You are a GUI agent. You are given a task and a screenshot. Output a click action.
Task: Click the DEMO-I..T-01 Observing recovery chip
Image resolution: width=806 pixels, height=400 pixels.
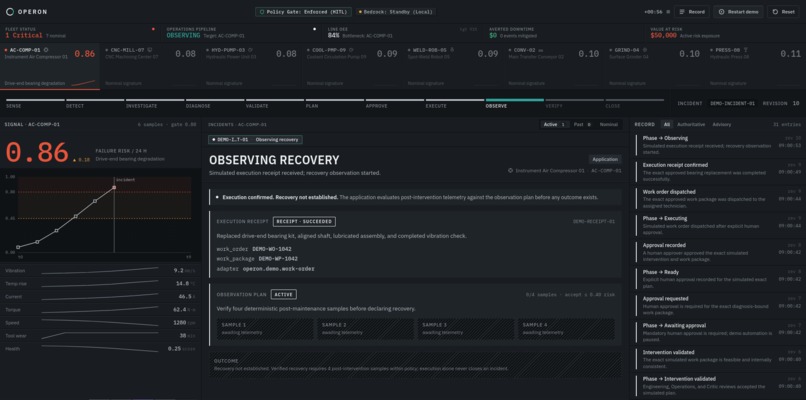pyautogui.click(x=255, y=139)
